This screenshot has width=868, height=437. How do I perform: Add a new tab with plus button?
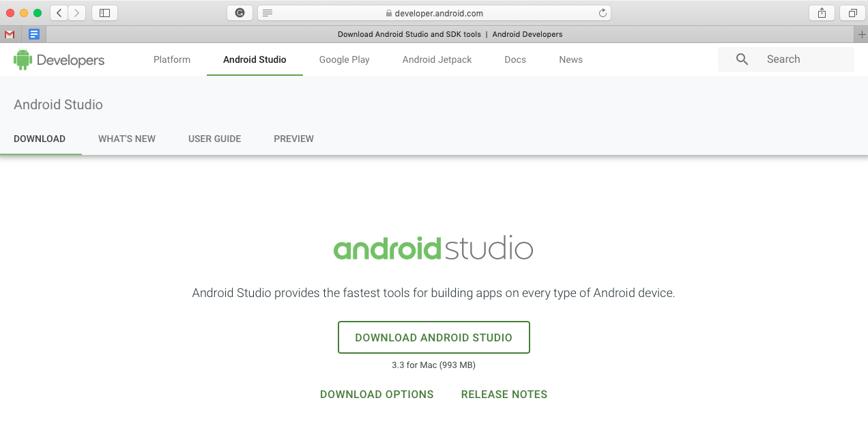(862, 34)
